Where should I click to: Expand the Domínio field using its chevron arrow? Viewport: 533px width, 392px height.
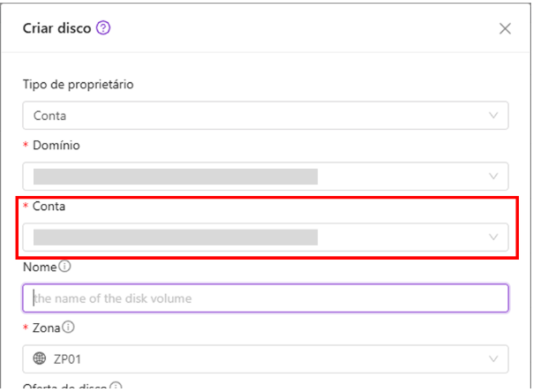click(493, 176)
